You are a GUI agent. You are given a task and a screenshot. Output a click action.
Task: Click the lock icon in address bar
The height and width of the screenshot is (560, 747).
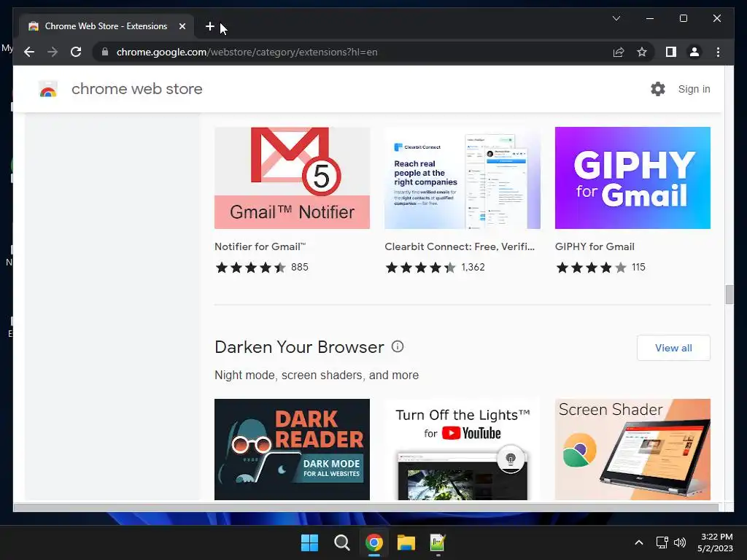105,52
